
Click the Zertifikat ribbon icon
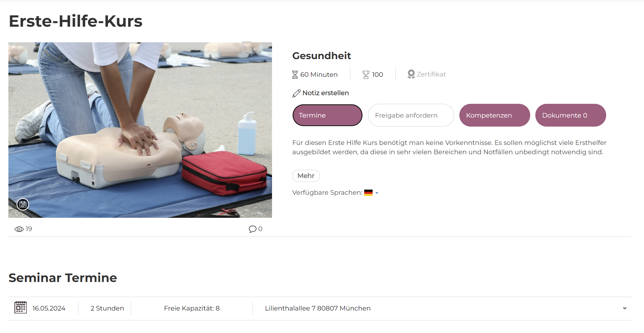(411, 74)
